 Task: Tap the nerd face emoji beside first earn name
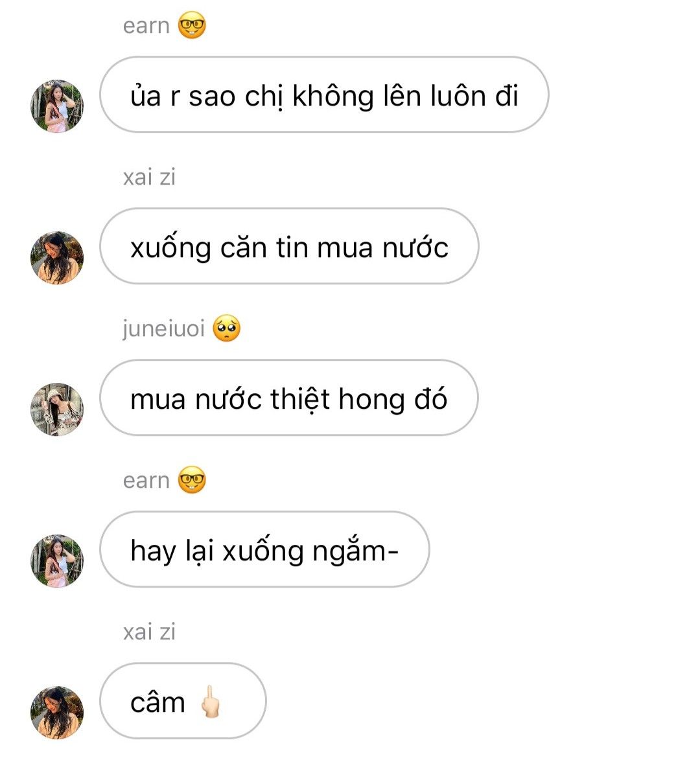click(192, 25)
